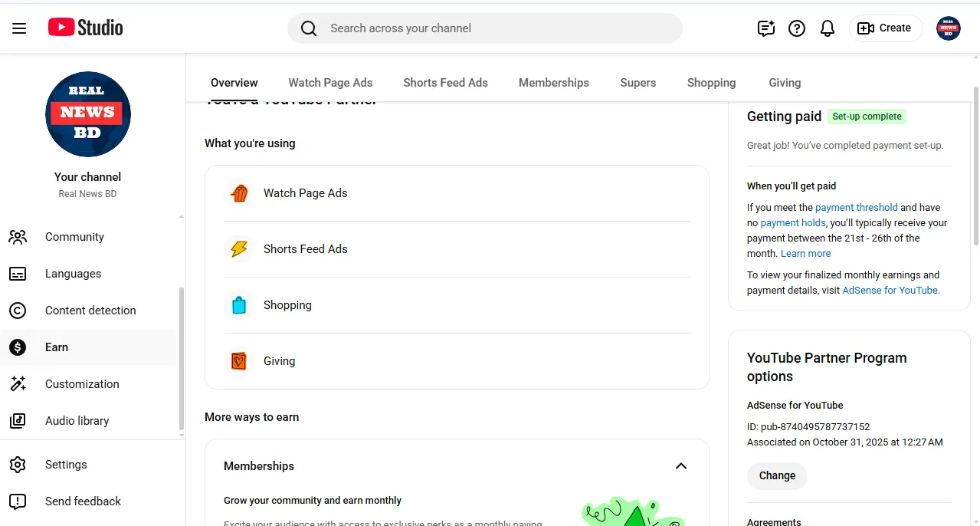Click the Learn more link
This screenshot has height=526, width=980.
tap(806, 254)
